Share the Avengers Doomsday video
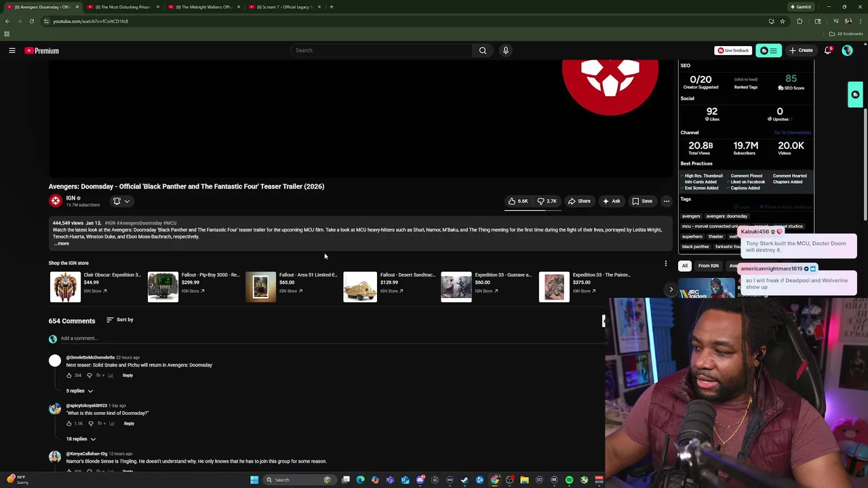Image resolution: width=868 pixels, height=488 pixels. tap(579, 201)
